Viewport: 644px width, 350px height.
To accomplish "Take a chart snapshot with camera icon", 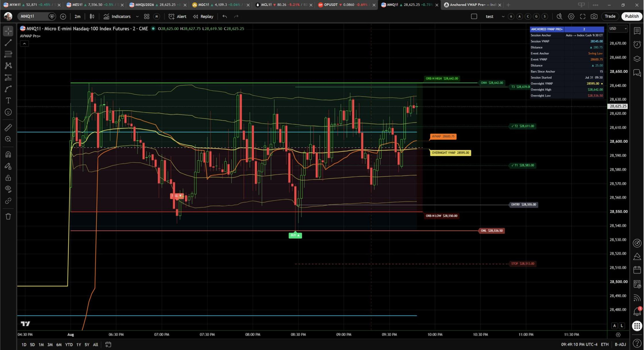I will click(x=594, y=16).
